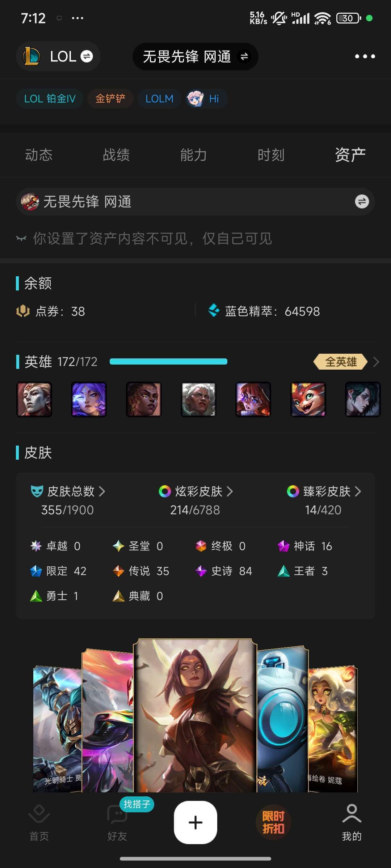Toggle the asset visibility eye icon
Screen dimensions: 391x868
(21, 238)
